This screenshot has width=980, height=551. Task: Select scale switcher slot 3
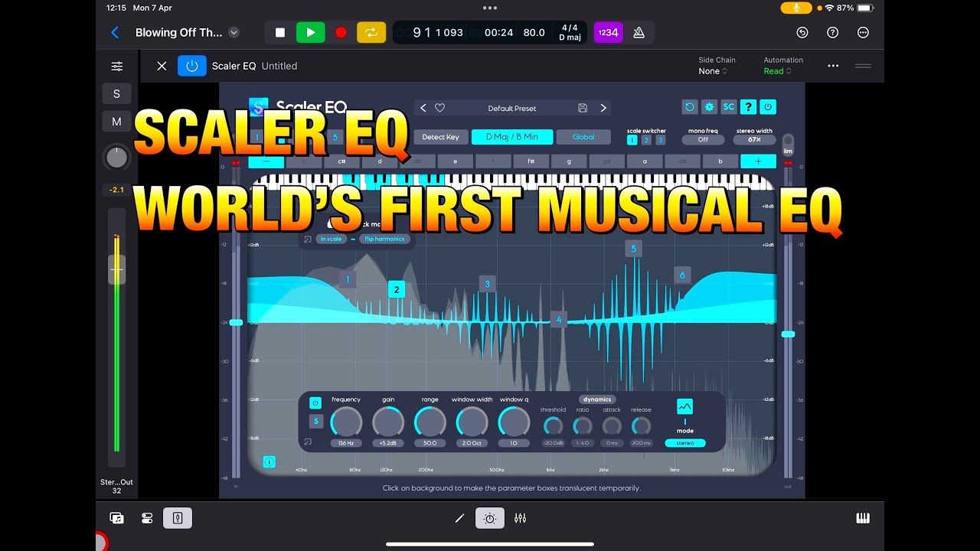click(661, 140)
